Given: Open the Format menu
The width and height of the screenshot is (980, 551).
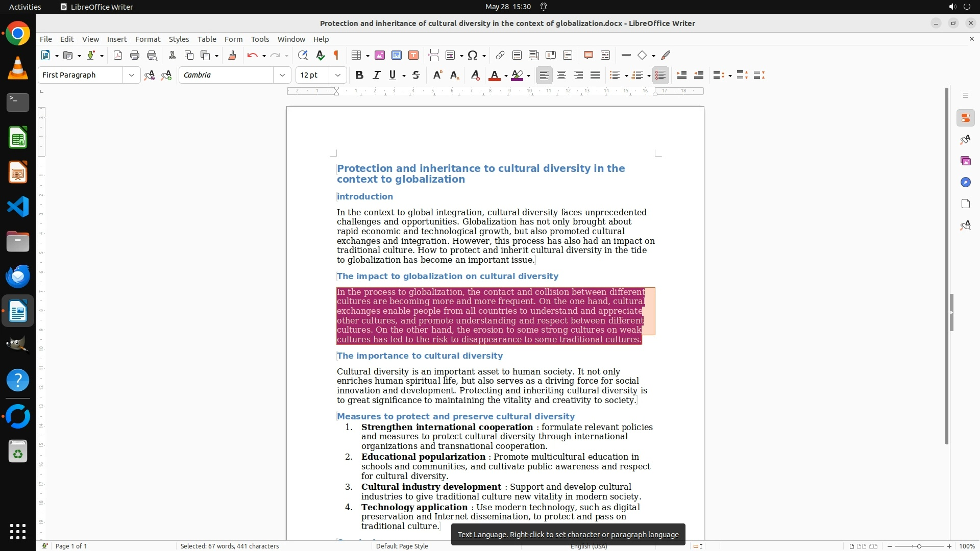Looking at the screenshot, I should 148,39.
